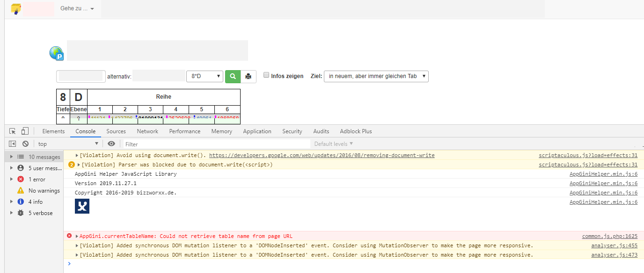
Task: Expand the 'Parser was blocked' violation message
Action: click(x=79, y=165)
